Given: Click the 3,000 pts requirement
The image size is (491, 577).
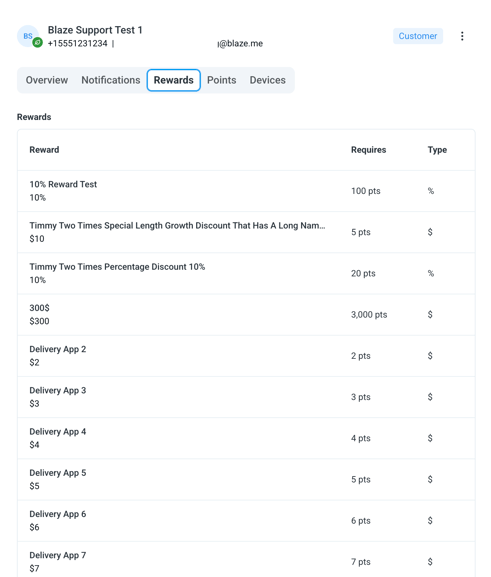Looking at the screenshot, I should click(369, 315).
